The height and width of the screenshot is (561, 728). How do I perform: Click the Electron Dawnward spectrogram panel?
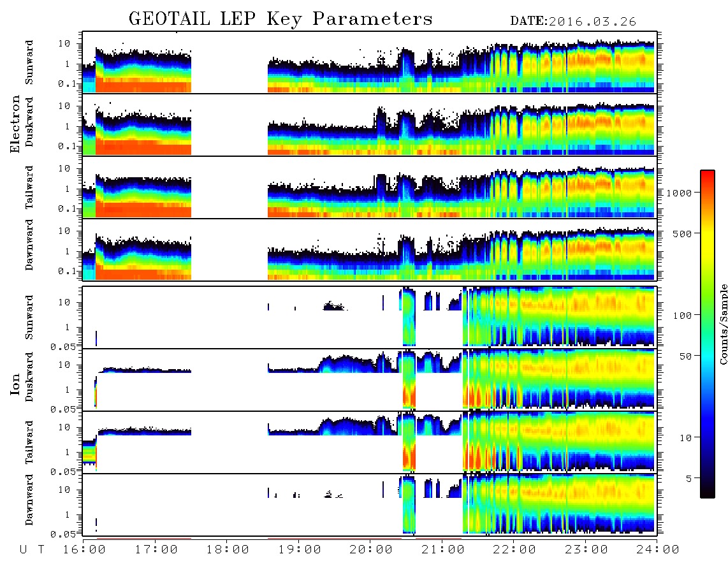[370, 249]
